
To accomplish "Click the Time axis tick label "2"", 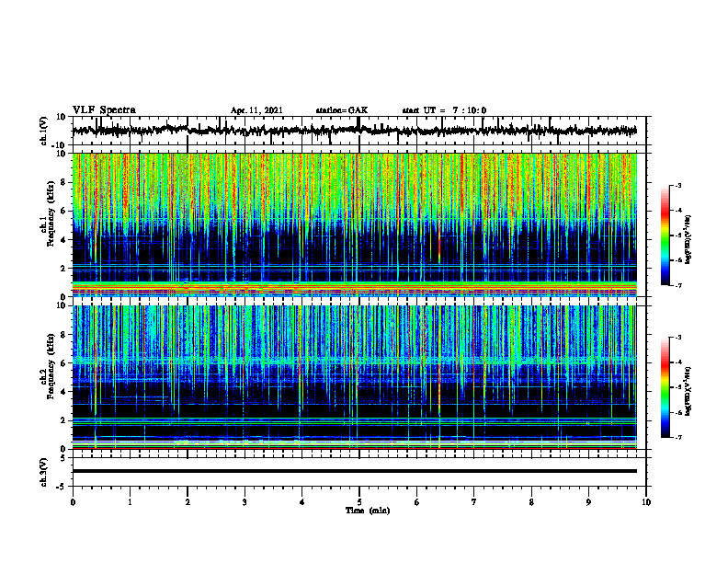I will 188,502.
